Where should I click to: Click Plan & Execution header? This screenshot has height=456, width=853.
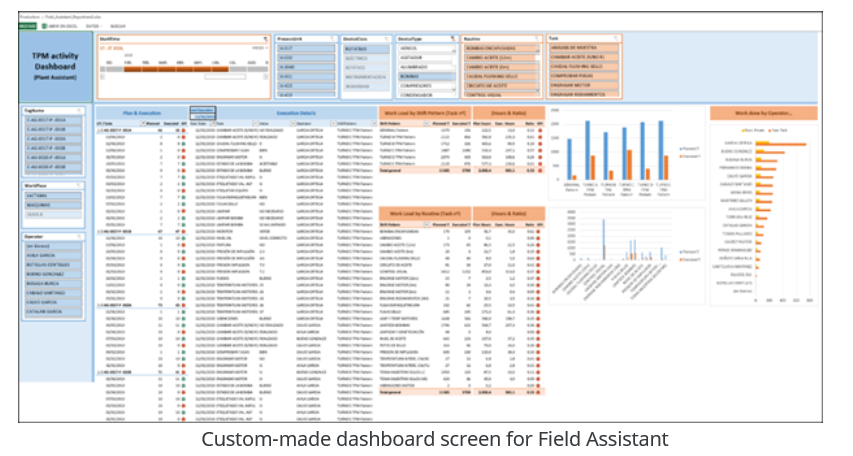(x=142, y=113)
